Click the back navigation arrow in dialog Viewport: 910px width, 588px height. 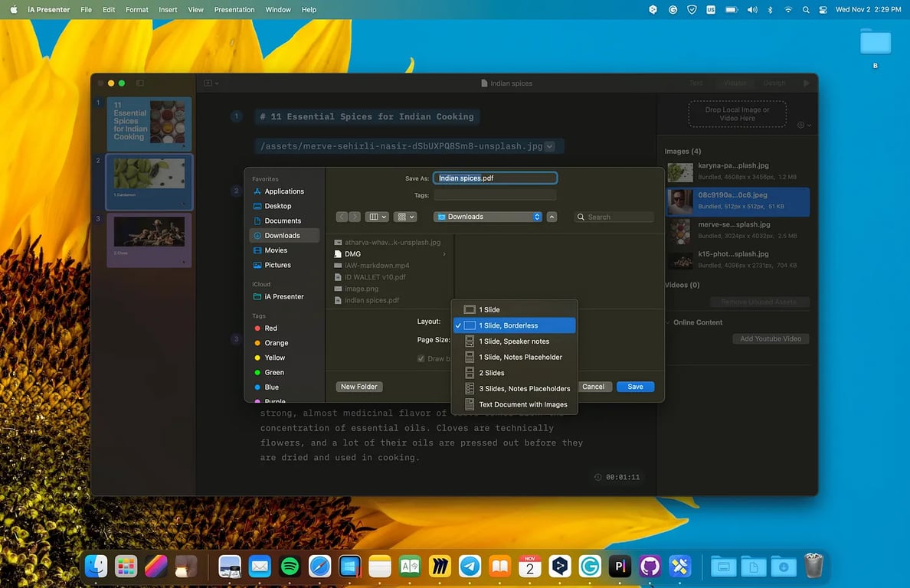342,217
